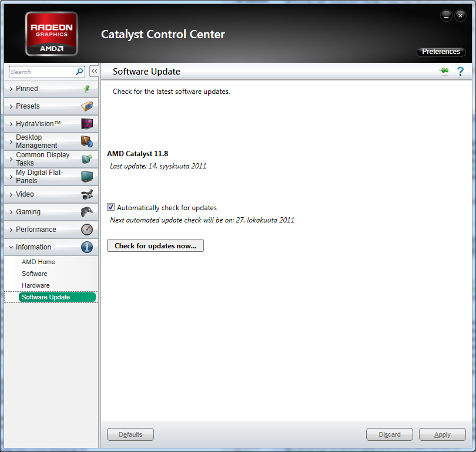Click the Pinned category label
Image resolution: width=476 pixels, height=452 pixels.
point(26,89)
